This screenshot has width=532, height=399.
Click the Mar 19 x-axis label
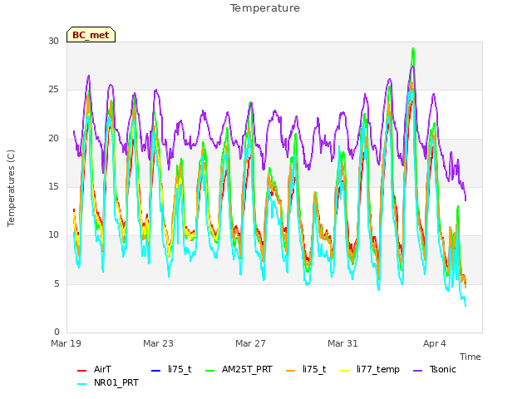click(x=66, y=343)
